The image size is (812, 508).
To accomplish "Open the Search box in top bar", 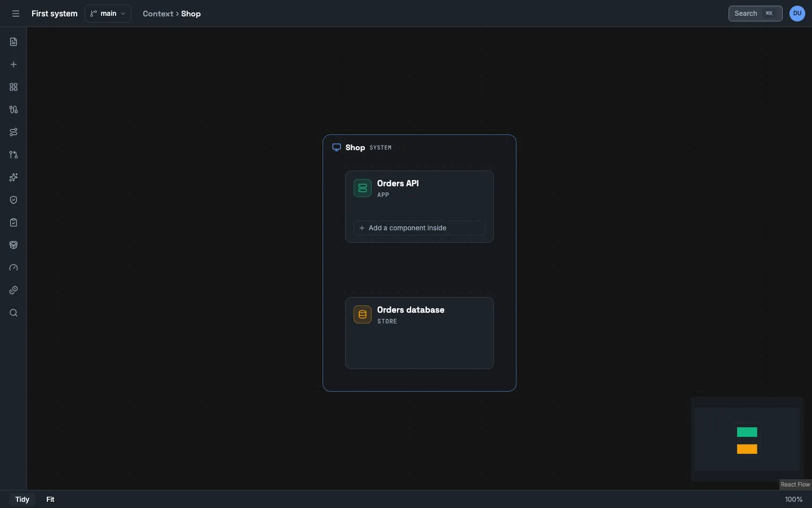I will click(x=756, y=14).
